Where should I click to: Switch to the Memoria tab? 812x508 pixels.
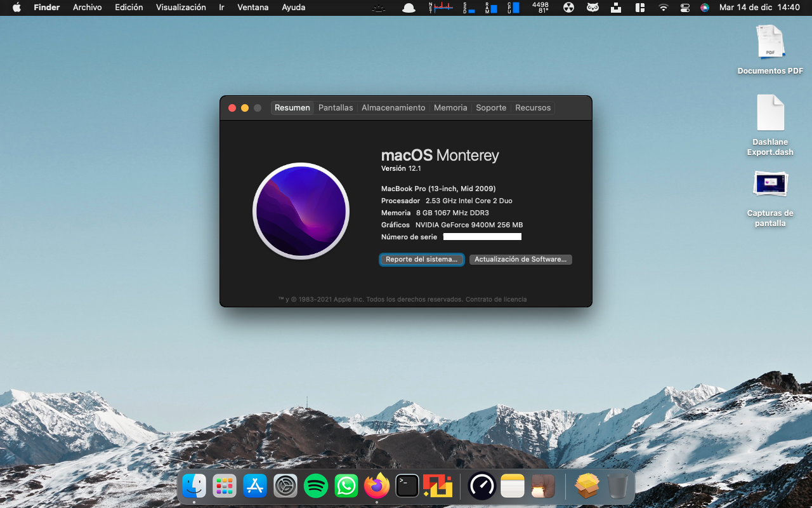pyautogui.click(x=450, y=108)
